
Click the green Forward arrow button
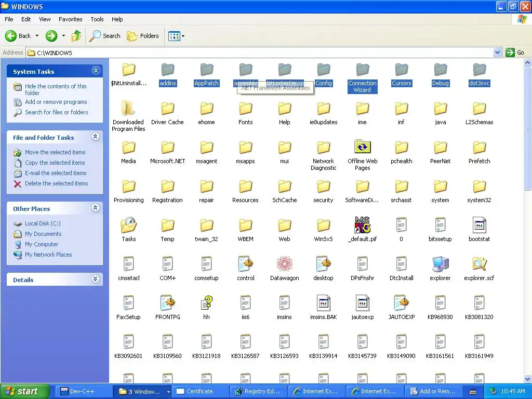click(51, 36)
